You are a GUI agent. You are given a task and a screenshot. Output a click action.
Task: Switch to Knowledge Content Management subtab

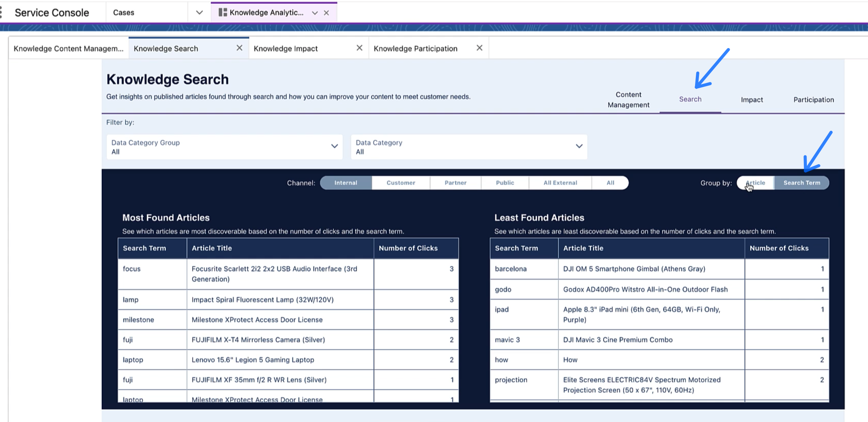pyautogui.click(x=68, y=48)
